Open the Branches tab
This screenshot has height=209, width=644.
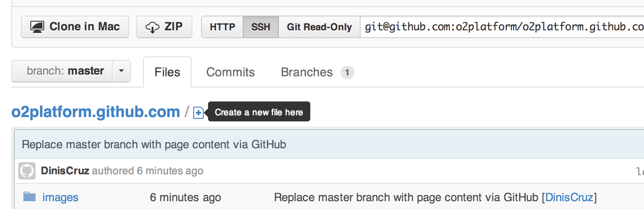click(307, 72)
